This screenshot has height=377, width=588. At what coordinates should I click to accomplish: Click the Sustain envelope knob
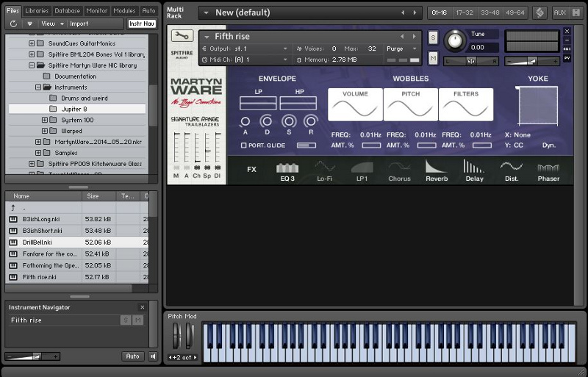pos(289,121)
